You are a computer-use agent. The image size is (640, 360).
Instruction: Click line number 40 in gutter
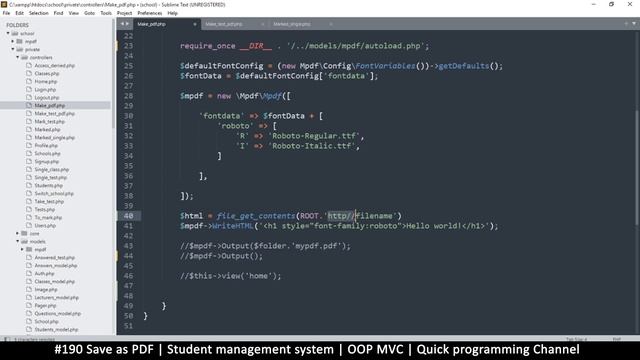128,216
